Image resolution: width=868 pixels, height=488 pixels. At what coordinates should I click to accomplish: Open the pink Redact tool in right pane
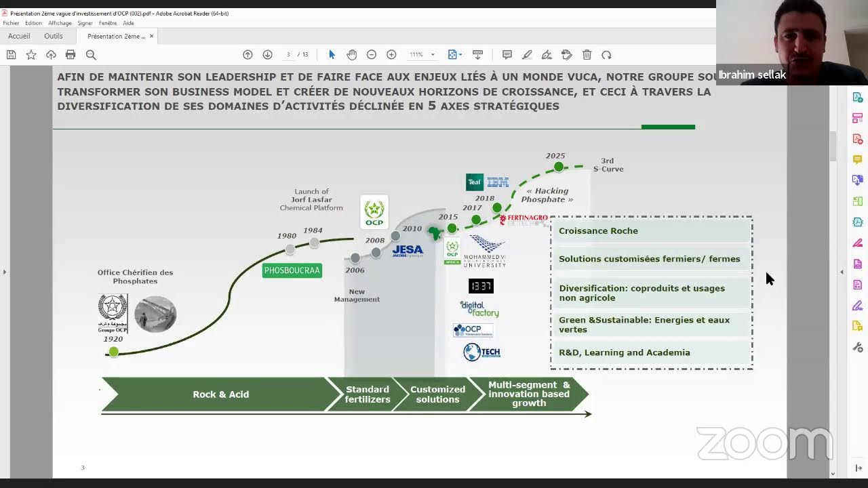[858, 243]
